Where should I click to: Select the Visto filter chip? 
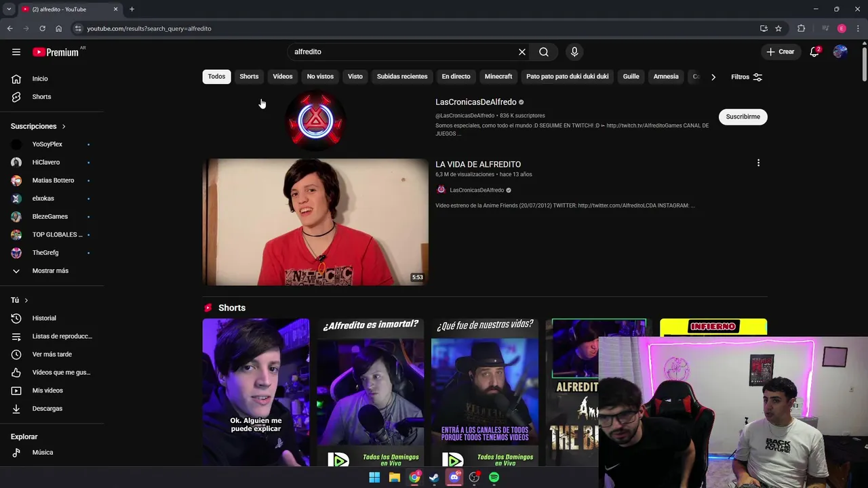355,77
